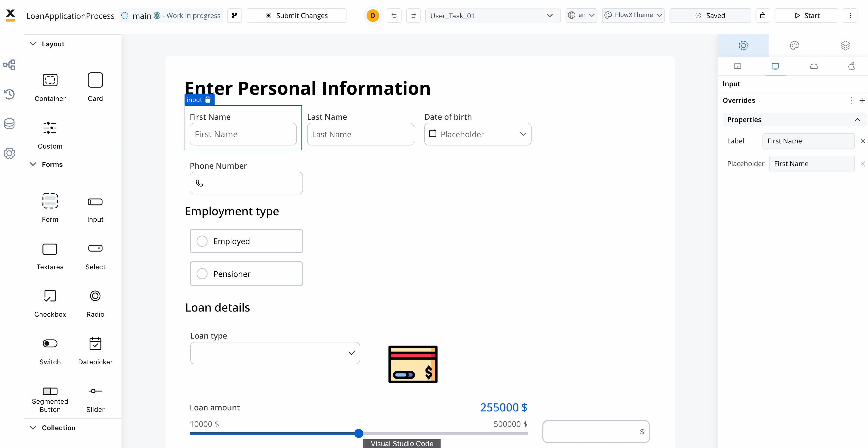The image size is (868, 448).
Task: Click the Saved status button
Action: (x=710, y=15)
